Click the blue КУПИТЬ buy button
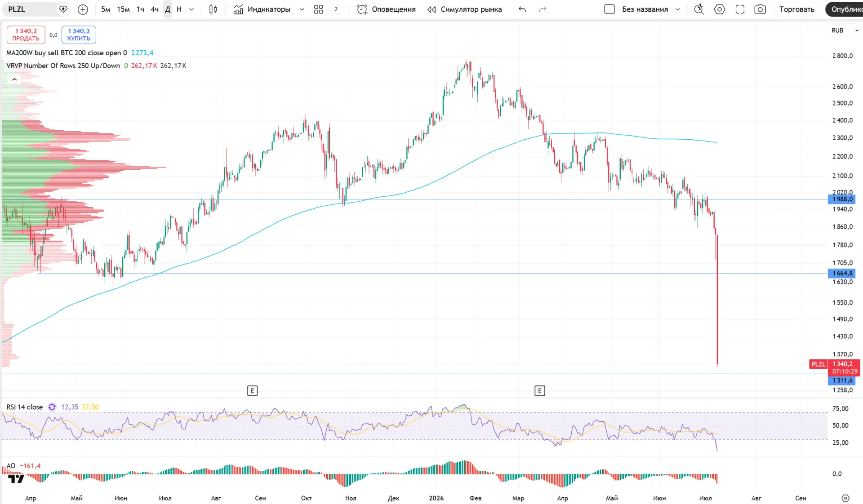Image resolution: width=863 pixels, height=504 pixels. coord(79,35)
